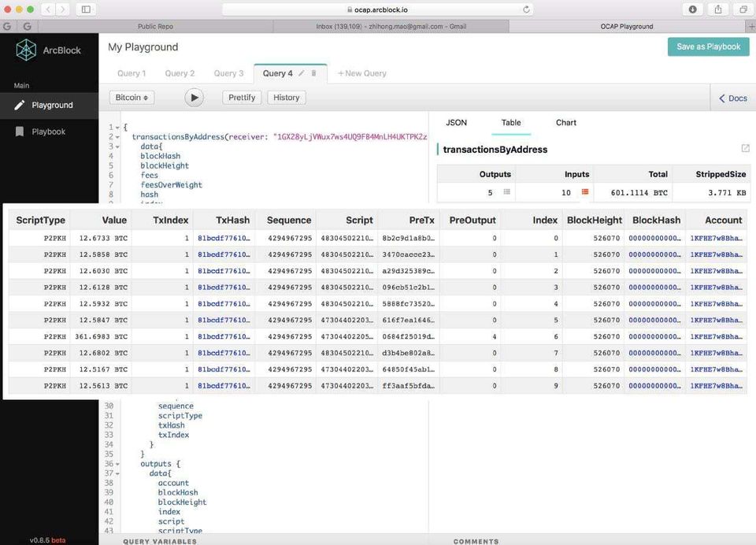The image size is (756, 545).
Task: Toggle the Safari sidebar button
Action: tap(86, 9)
